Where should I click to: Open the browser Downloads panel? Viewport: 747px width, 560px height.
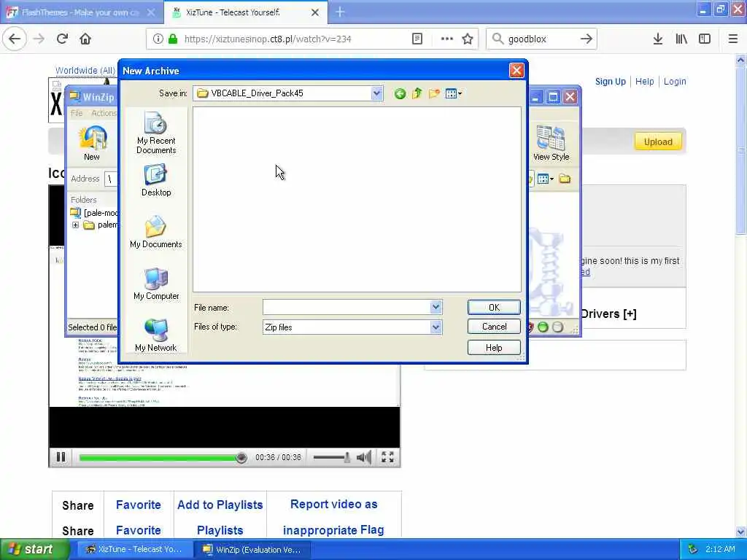(x=658, y=39)
